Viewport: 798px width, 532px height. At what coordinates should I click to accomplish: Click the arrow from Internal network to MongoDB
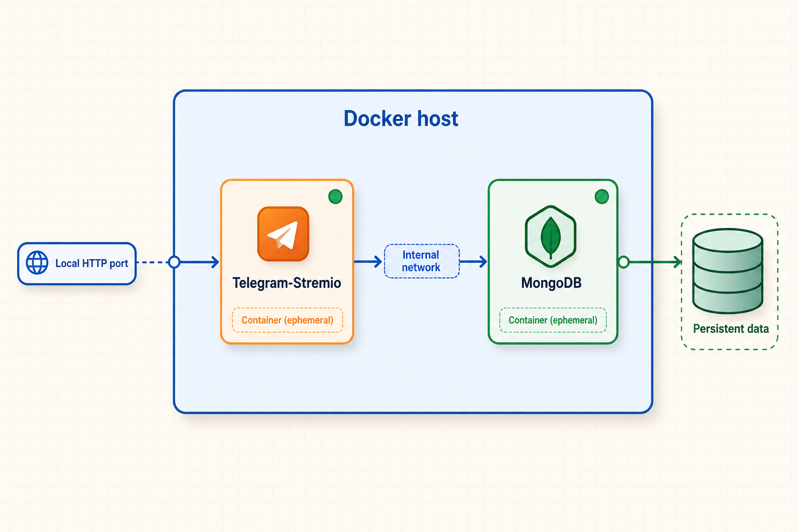(473, 261)
